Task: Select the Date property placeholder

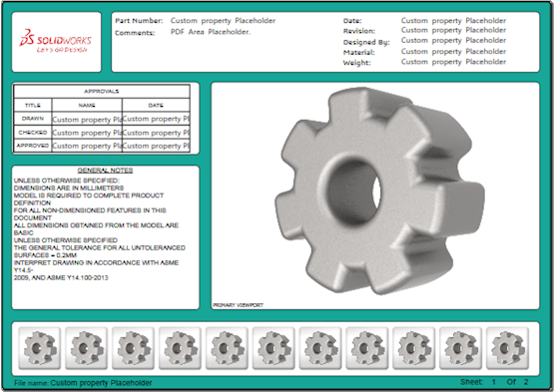Action: pos(453,21)
